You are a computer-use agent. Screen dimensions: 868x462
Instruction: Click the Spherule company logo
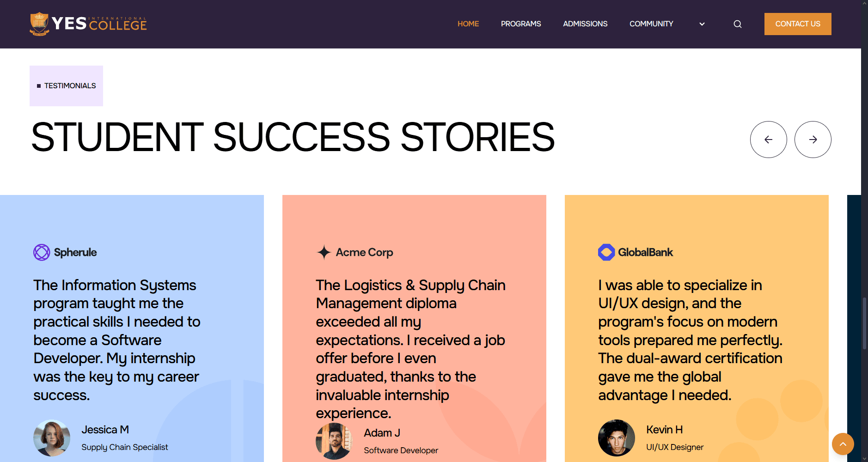click(42, 252)
